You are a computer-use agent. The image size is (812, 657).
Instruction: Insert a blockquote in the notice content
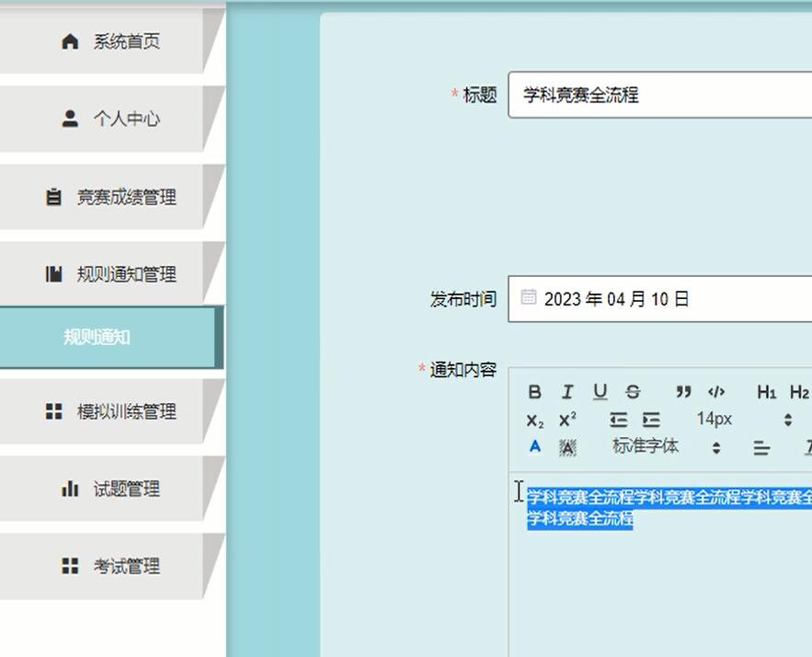tap(683, 391)
